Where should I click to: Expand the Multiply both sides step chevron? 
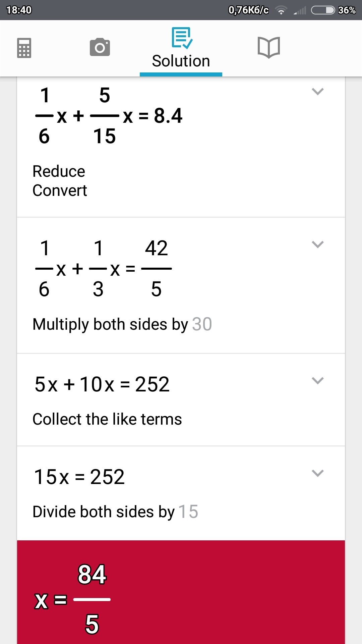[317, 244]
